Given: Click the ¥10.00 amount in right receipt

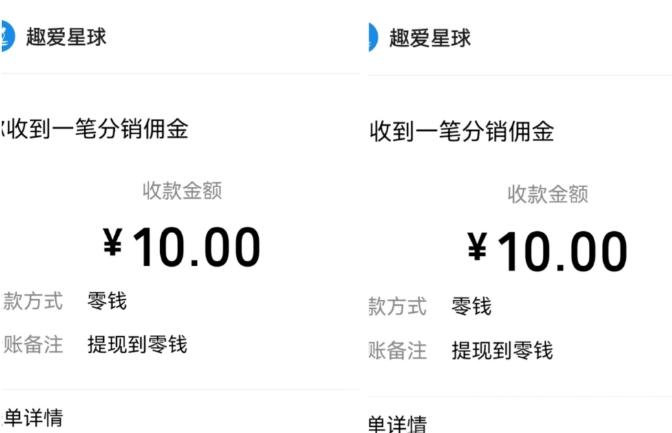Looking at the screenshot, I should click(547, 251).
